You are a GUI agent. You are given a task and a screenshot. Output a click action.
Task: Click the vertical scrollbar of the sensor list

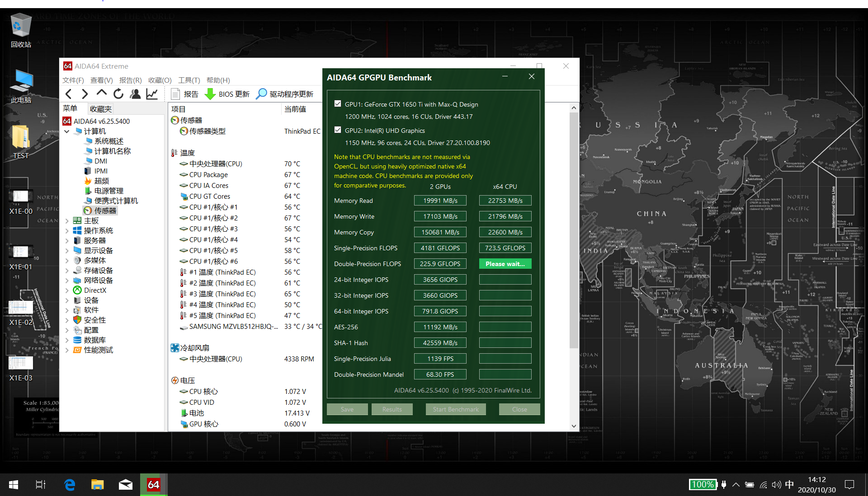coord(574,230)
